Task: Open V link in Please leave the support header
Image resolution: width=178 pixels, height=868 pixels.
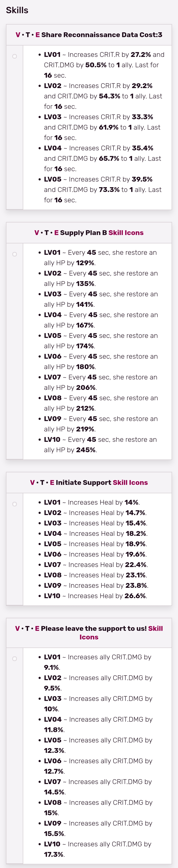Action: point(17,628)
